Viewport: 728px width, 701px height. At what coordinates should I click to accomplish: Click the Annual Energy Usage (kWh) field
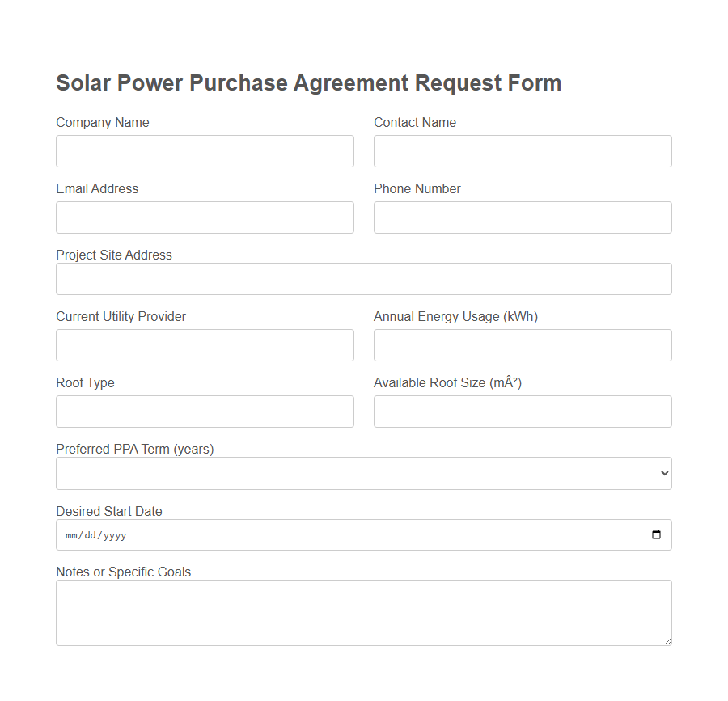523,345
